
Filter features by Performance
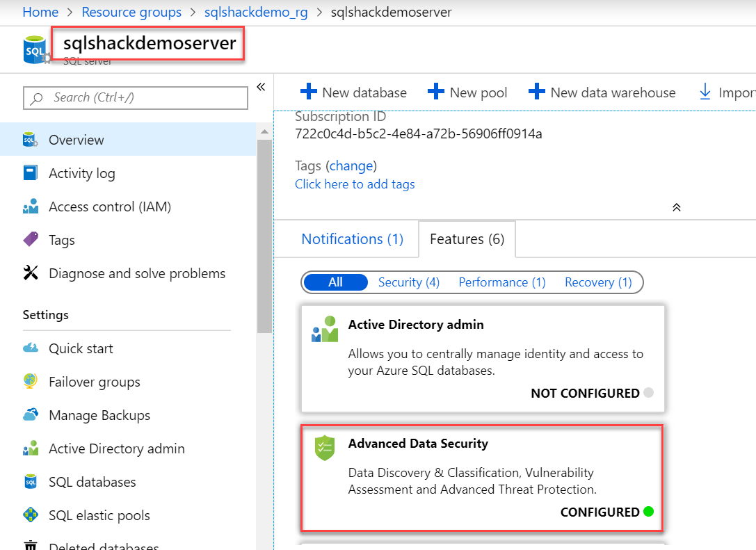[501, 282]
